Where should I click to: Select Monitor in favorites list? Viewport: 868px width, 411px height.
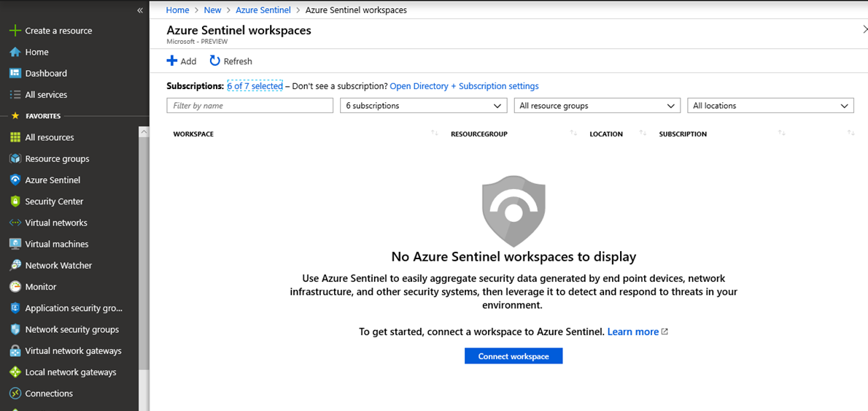coord(40,287)
